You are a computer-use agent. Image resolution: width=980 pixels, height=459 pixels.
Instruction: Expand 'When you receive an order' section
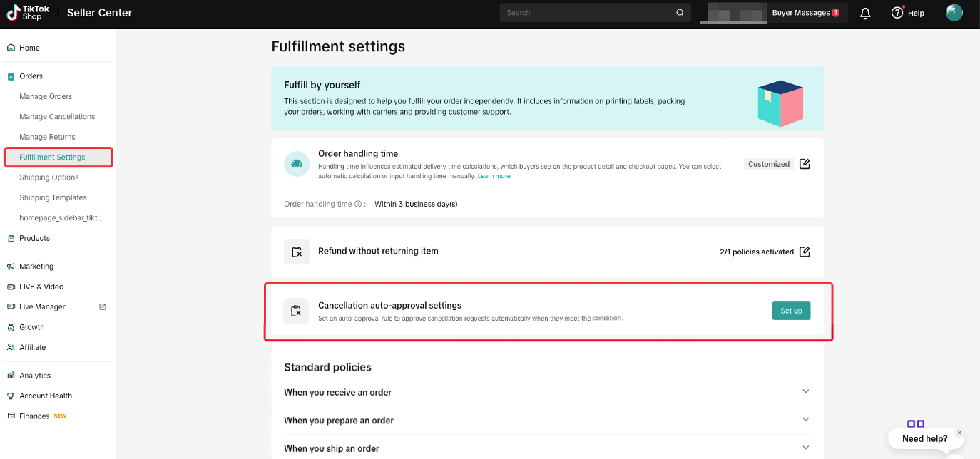[805, 391]
